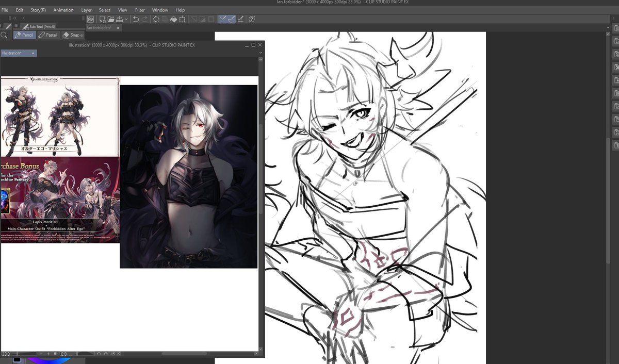Open the Select menu
The image size is (619, 364).
(105, 10)
